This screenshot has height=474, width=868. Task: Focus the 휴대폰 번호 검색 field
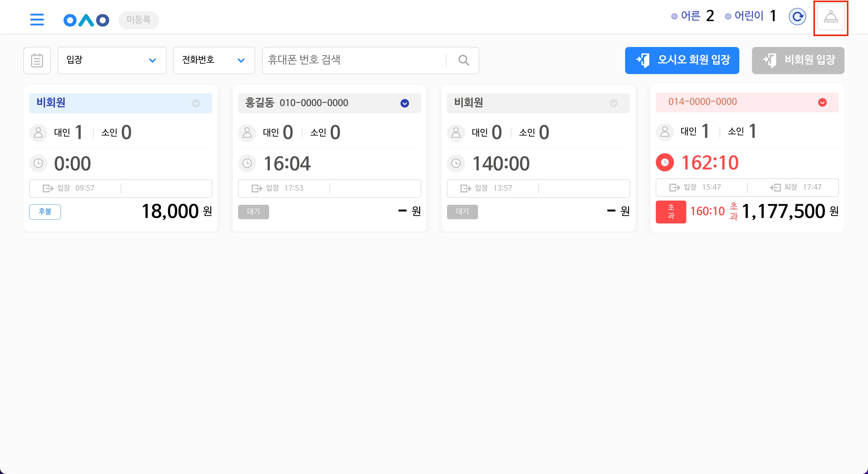(x=354, y=60)
